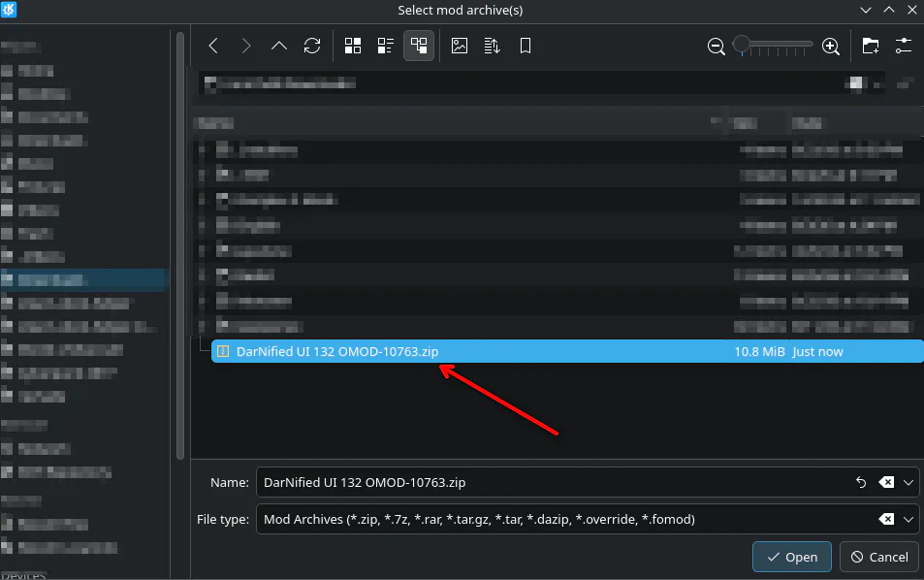Screen dimensions: 924x580
Task: Expand the File type dropdown arrow
Action: click(x=908, y=519)
